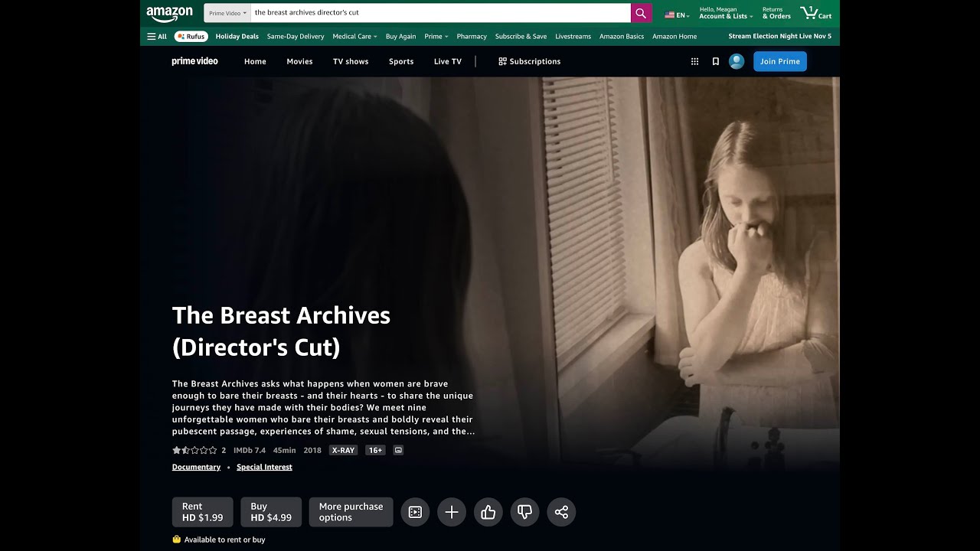Play the trailer icon button

click(x=415, y=512)
